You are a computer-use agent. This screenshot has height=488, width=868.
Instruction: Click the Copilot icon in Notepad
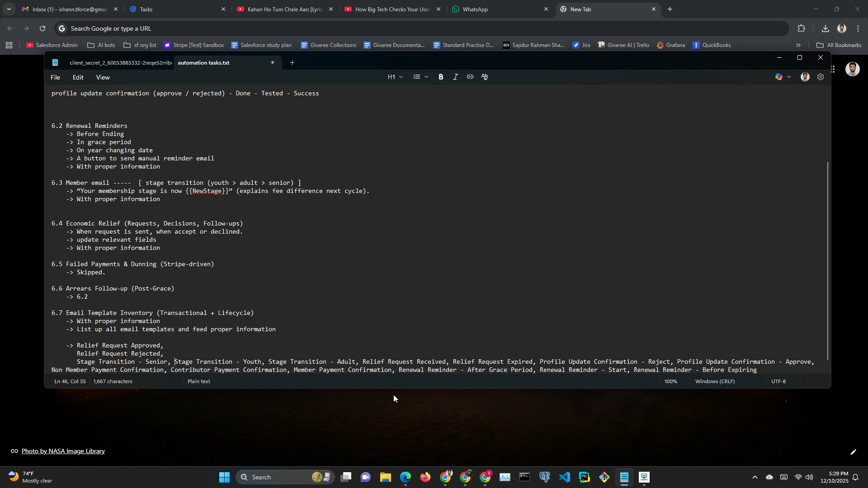(778, 77)
